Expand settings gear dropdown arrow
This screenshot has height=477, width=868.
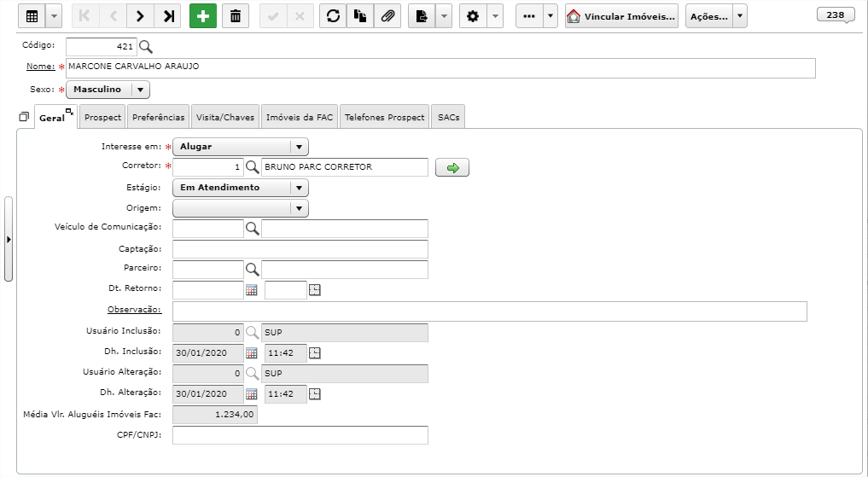(x=495, y=16)
